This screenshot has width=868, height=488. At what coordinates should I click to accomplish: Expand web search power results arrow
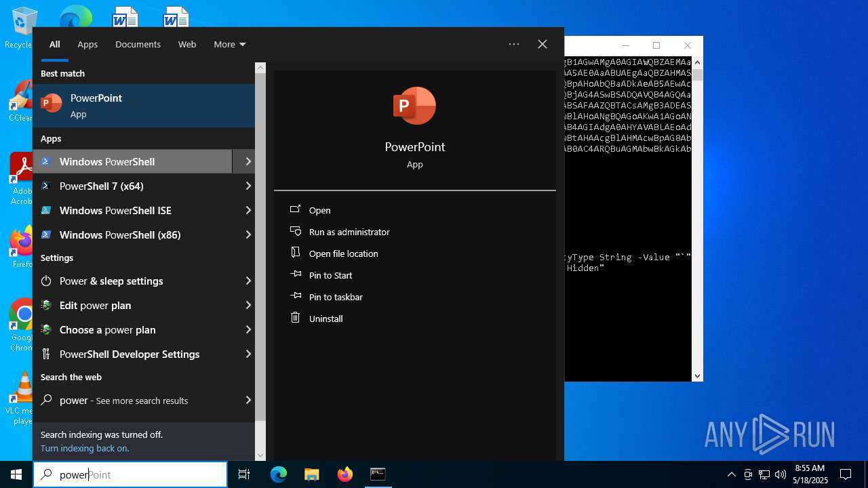[248, 400]
